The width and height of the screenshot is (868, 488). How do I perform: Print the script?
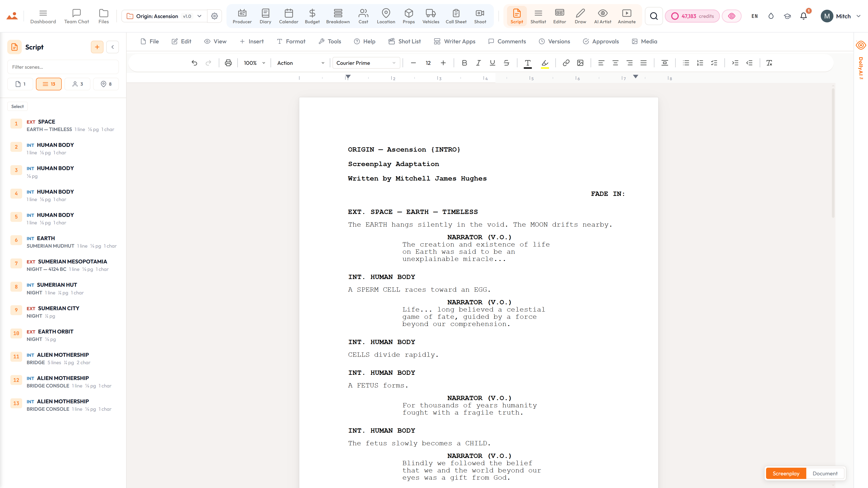228,63
